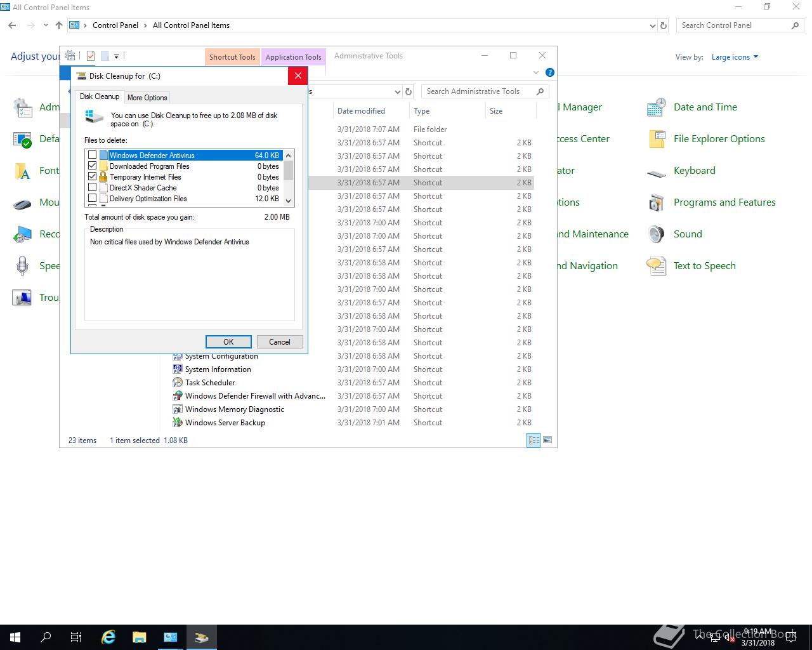Viewport: 812px width, 650px height.
Task: Sort by Size column header
Action: (x=511, y=111)
